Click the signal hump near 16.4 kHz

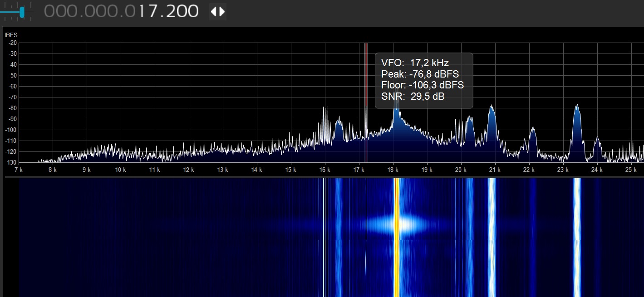[x=339, y=122]
